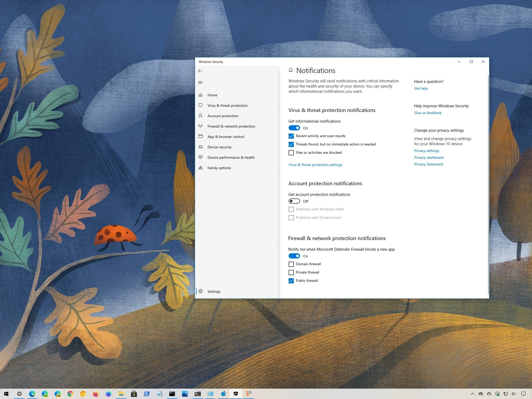Expand the navigation hamburger menu
This screenshot has width=532, height=399.
[200, 83]
